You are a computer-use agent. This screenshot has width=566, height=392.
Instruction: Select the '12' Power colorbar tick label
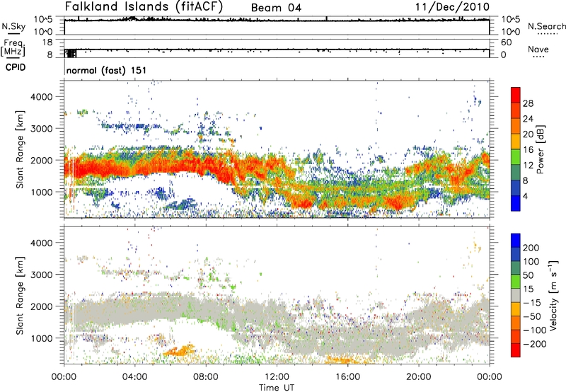[528, 166]
